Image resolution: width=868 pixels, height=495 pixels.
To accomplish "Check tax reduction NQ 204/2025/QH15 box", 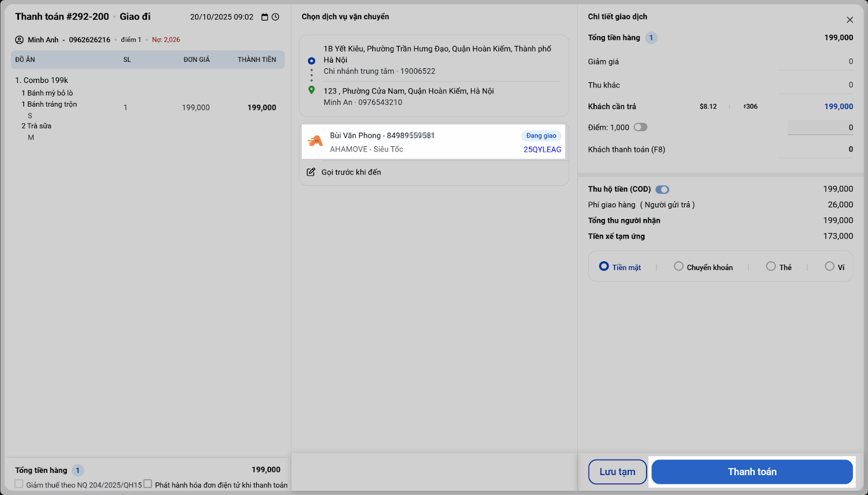I will pos(19,484).
